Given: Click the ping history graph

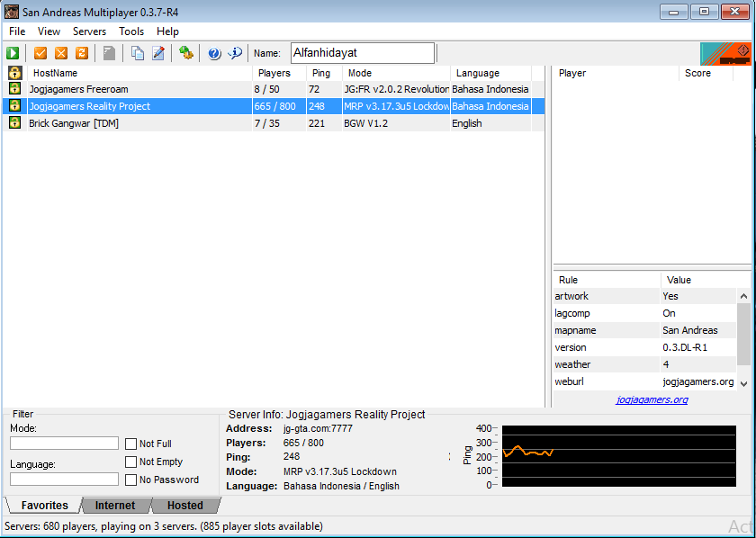Looking at the screenshot, I should click(619, 456).
